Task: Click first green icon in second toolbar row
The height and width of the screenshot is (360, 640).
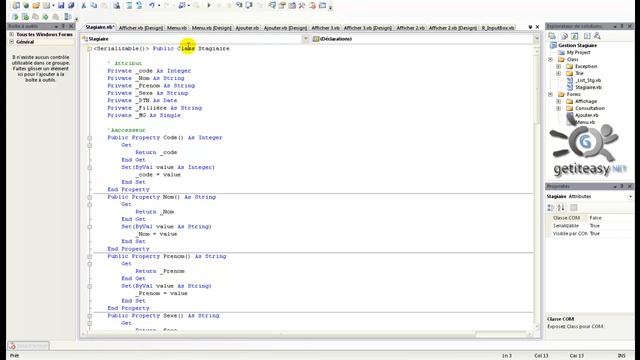Action: tap(15, 17)
